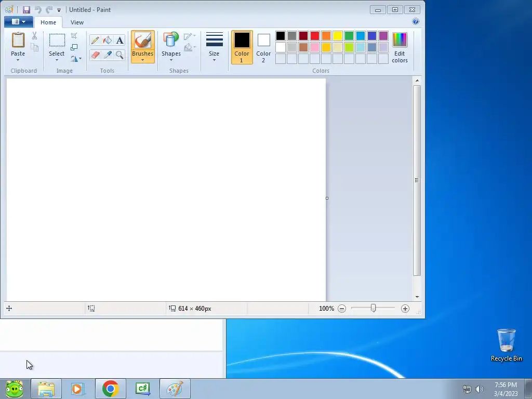The image size is (532, 399).
Task: Click the vertical scrollbar up arrow
Action: click(417, 81)
